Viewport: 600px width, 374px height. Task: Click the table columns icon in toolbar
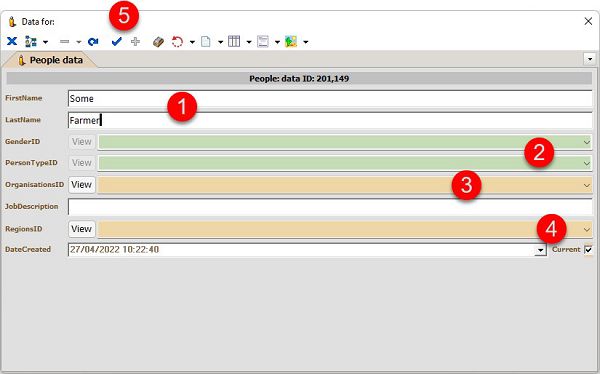coord(234,41)
